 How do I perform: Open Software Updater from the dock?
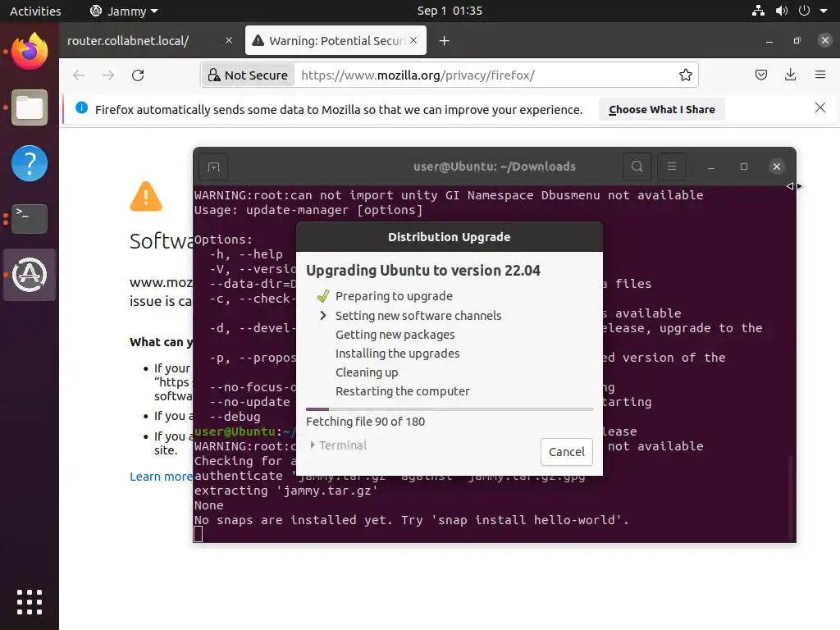tap(30, 275)
